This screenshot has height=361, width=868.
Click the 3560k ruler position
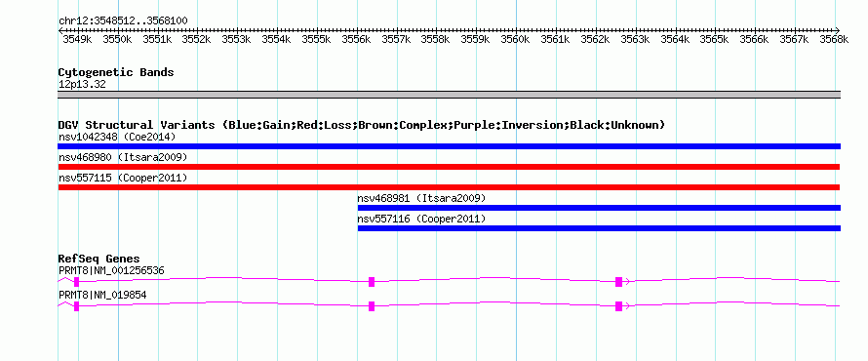point(515,39)
